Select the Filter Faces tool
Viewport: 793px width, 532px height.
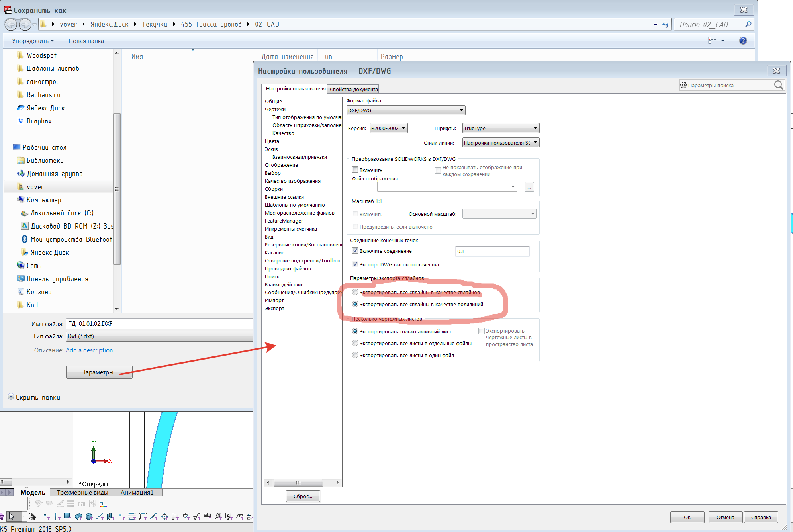click(67, 516)
